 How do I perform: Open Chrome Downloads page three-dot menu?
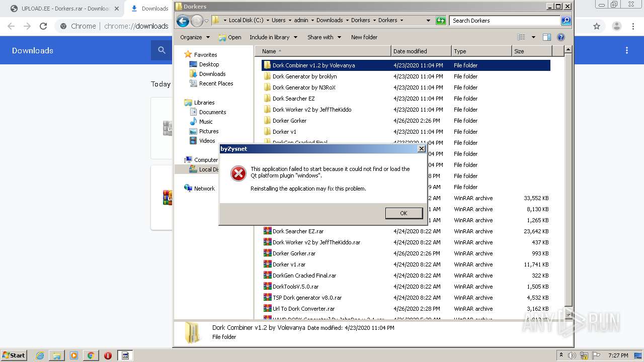click(x=627, y=50)
